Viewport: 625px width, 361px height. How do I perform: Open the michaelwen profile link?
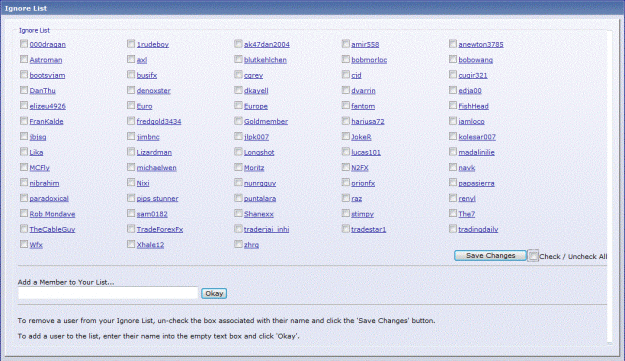pyautogui.click(x=156, y=168)
